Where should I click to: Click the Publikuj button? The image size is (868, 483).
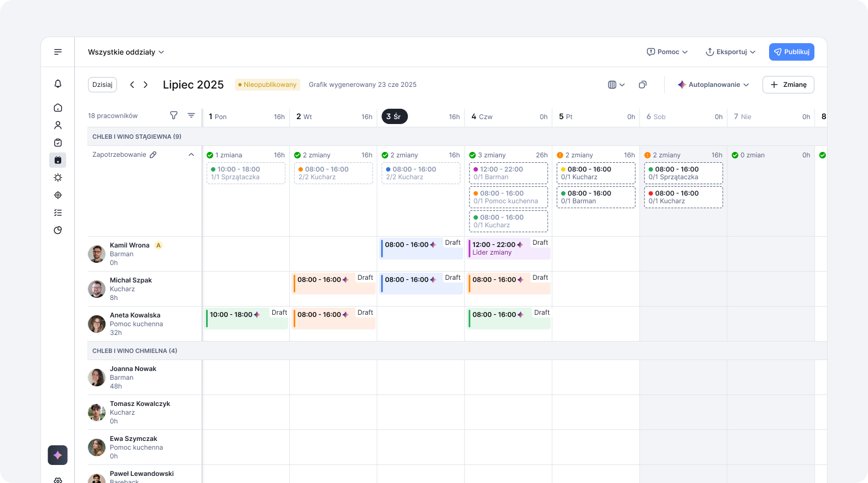coord(791,52)
